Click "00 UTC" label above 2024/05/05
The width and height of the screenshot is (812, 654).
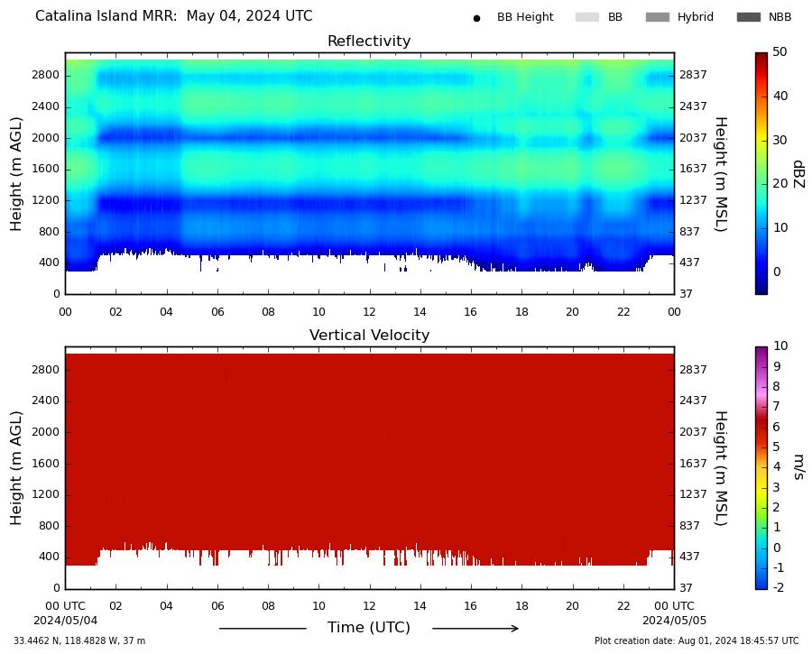coord(674,606)
